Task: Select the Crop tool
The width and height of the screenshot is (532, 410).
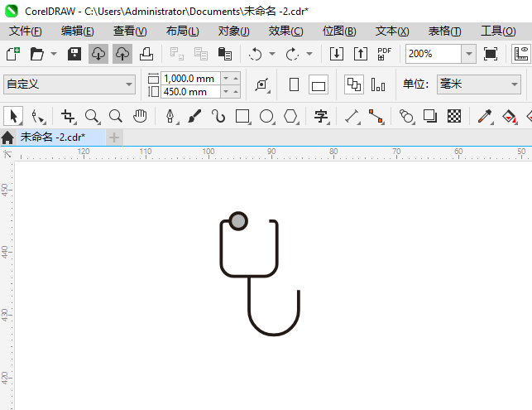Action: [x=68, y=116]
